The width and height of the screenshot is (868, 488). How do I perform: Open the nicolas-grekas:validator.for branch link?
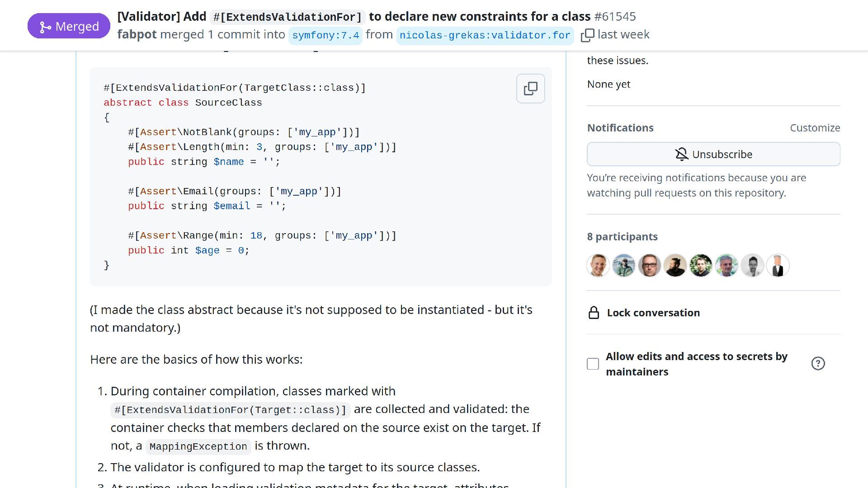tap(485, 35)
